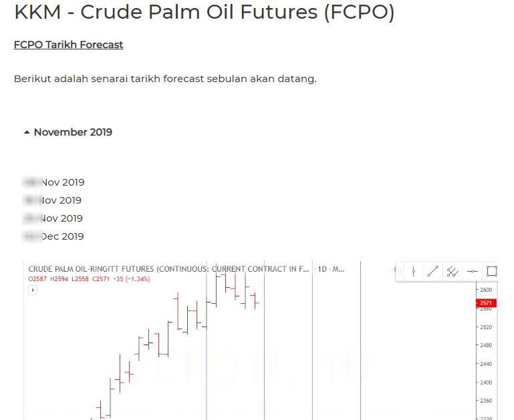Collapse the November 2019 section
Viewport: 514px width, 420px height.
[68, 132]
